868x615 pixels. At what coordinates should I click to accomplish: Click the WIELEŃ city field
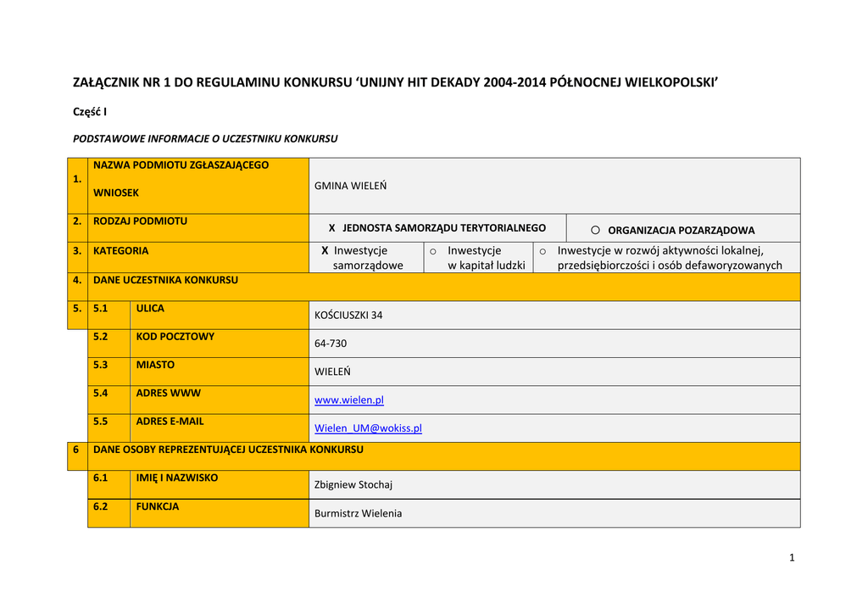pyautogui.click(x=332, y=372)
